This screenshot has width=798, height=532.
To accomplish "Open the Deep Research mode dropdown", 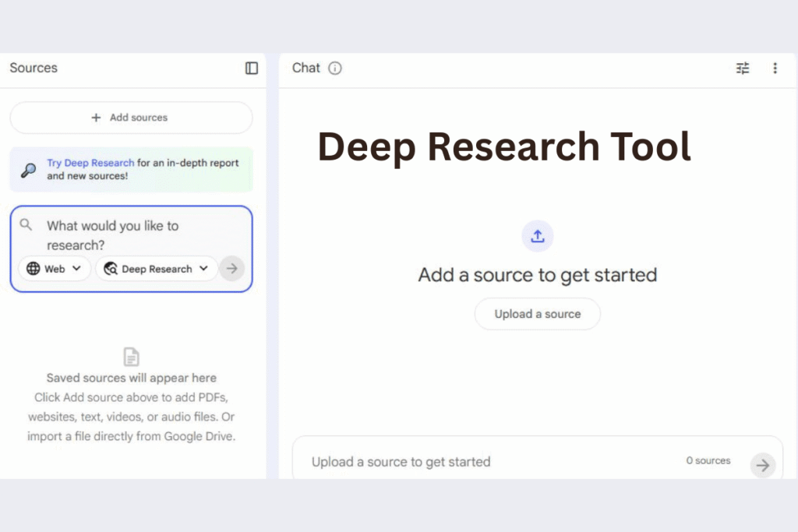I will click(x=156, y=269).
